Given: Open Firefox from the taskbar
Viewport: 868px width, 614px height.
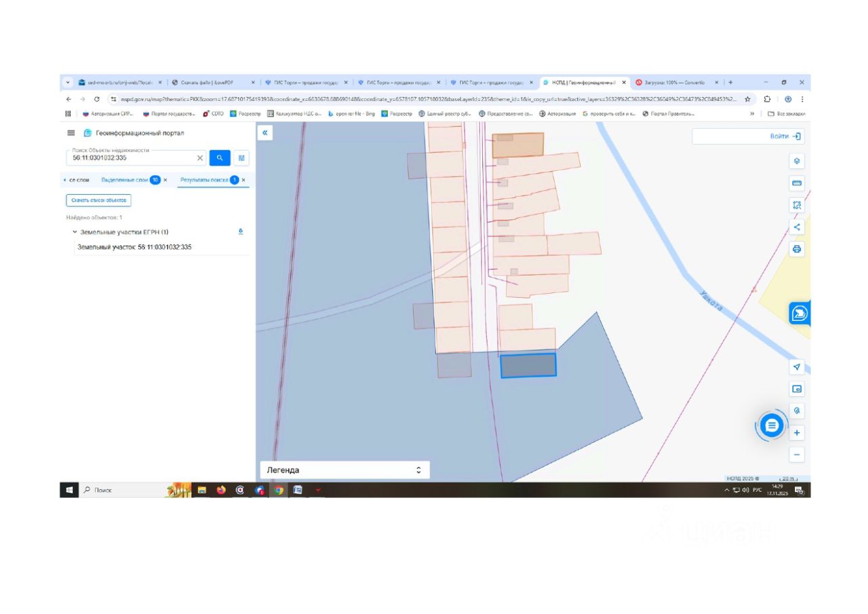Looking at the screenshot, I should click(221, 490).
